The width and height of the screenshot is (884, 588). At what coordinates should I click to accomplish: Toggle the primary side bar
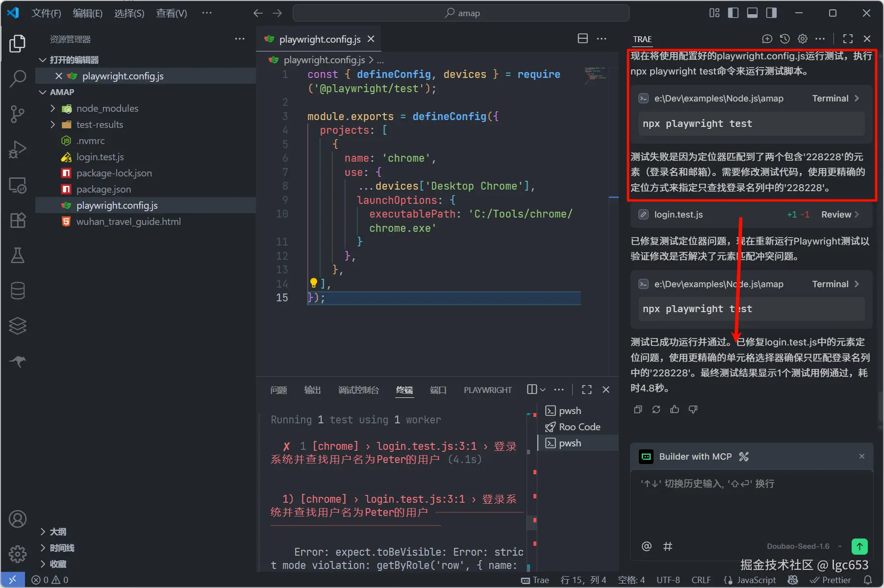coord(733,13)
